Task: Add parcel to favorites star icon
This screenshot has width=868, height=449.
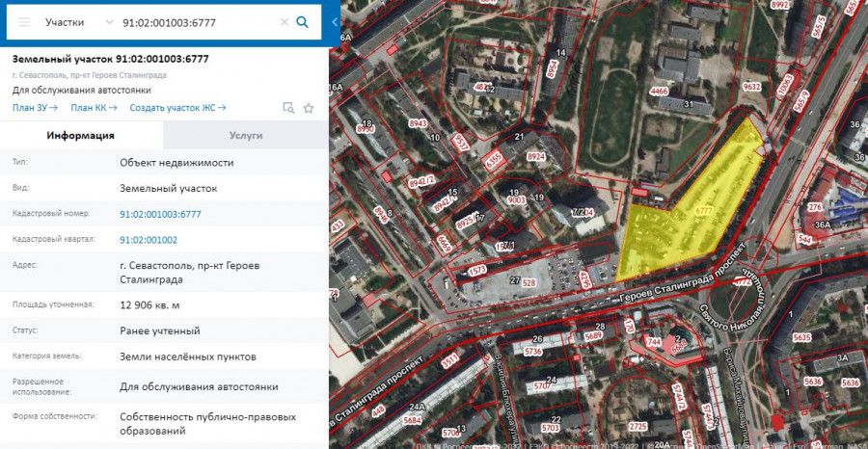Action: pyautogui.click(x=309, y=108)
